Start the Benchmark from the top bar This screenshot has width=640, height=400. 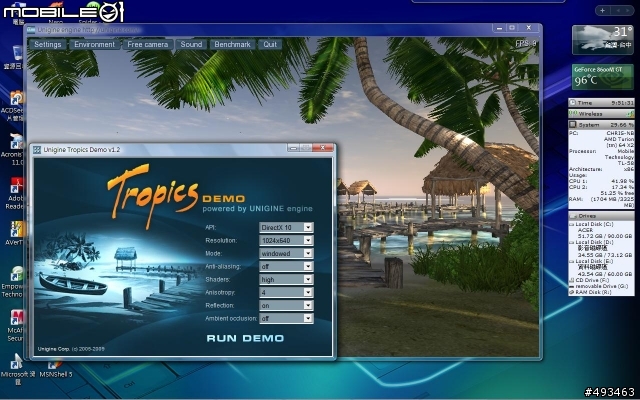(232, 44)
